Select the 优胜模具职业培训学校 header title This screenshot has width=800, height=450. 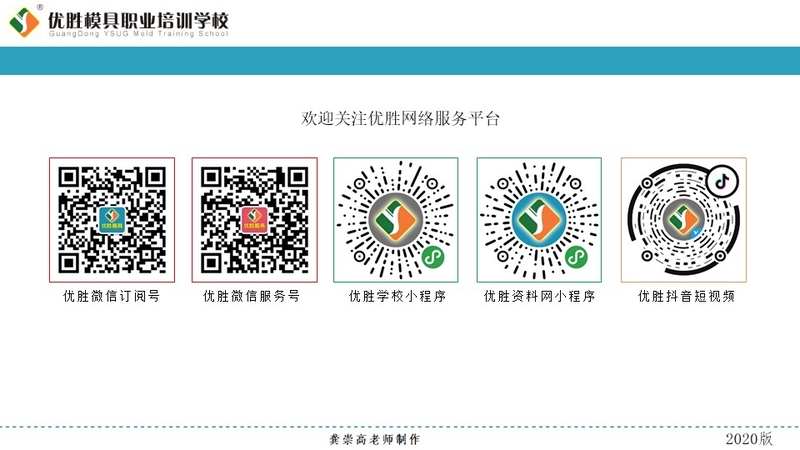click(138, 20)
